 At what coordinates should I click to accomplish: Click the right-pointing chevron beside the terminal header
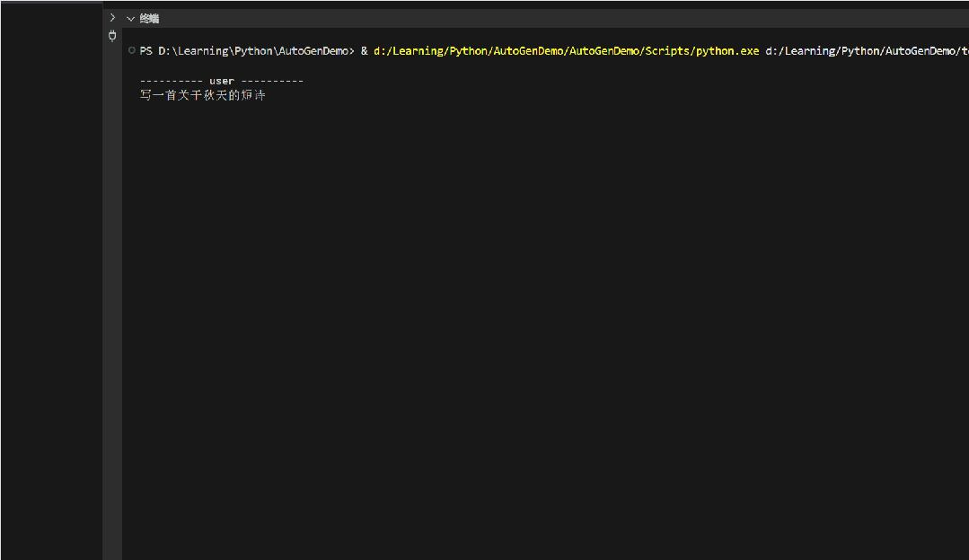tap(112, 18)
